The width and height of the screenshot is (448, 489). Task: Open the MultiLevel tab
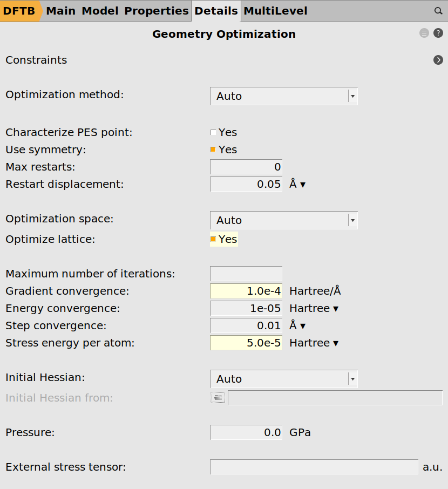coord(275,11)
